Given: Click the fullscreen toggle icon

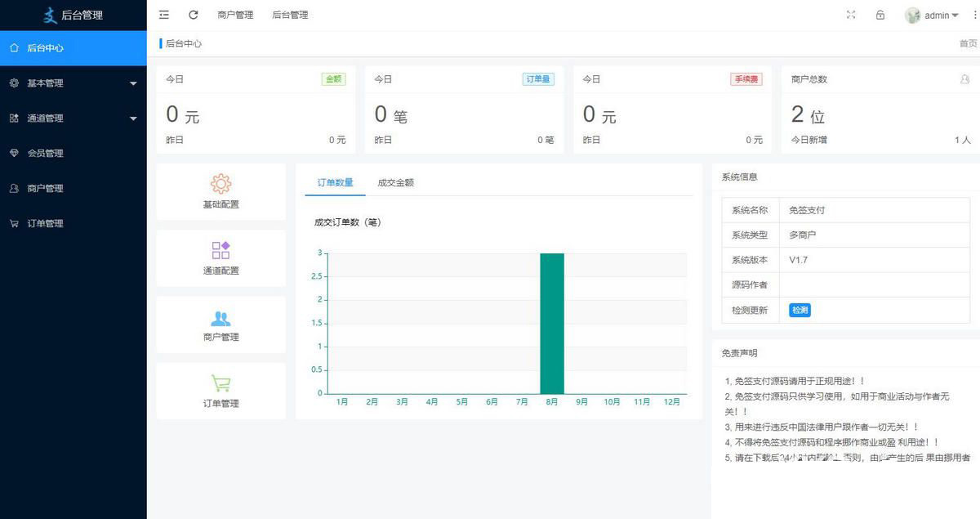Looking at the screenshot, I should (851, 15).
